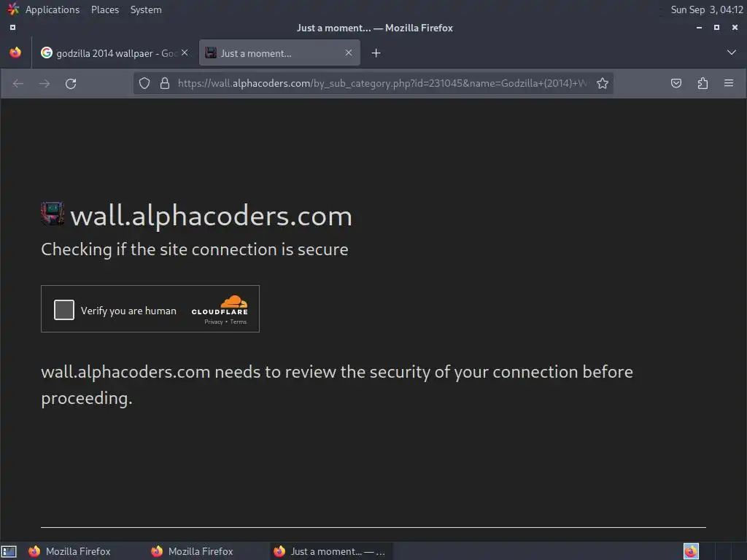Maximize the Firefox window

coord(716,28)
